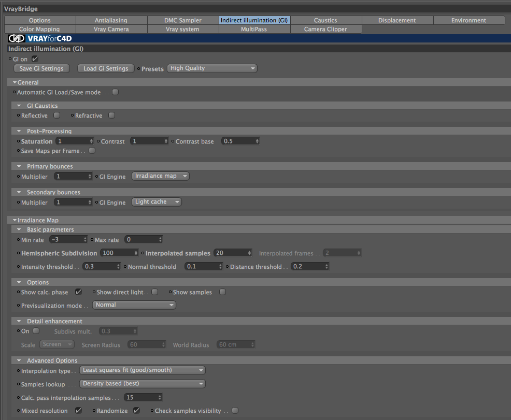
Task: Click the Distance threshold stepper arrows
Action: coord(327,266)
